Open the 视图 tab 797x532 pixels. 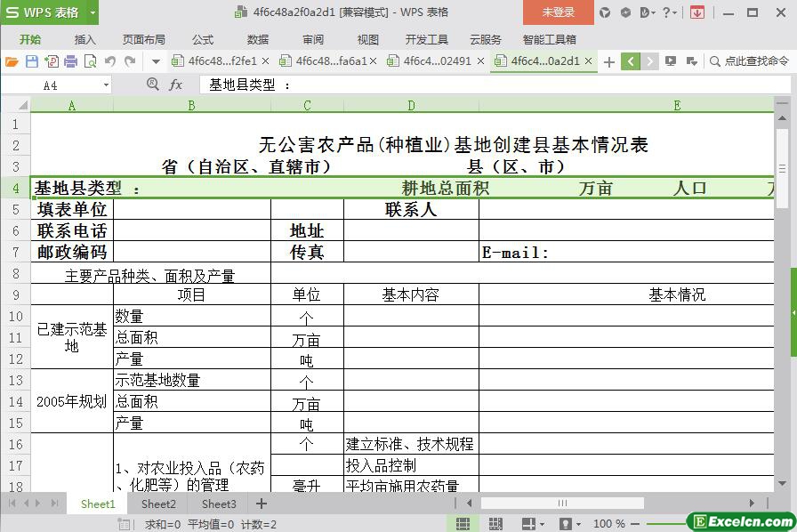pyautogui.click(x=367, y=39)
